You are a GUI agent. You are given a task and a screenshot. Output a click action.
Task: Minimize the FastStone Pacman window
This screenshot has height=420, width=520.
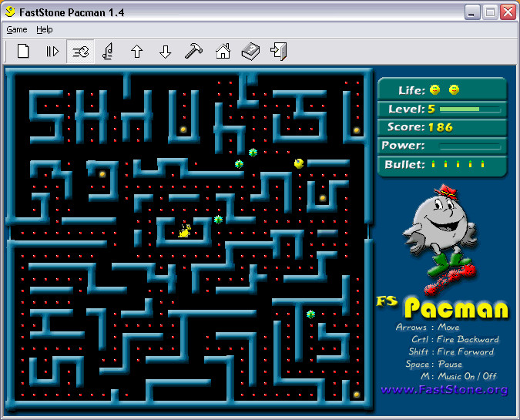coord(471,12)
